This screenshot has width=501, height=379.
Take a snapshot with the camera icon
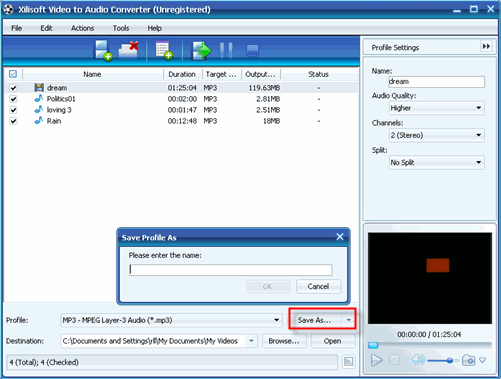coord(468,360)
